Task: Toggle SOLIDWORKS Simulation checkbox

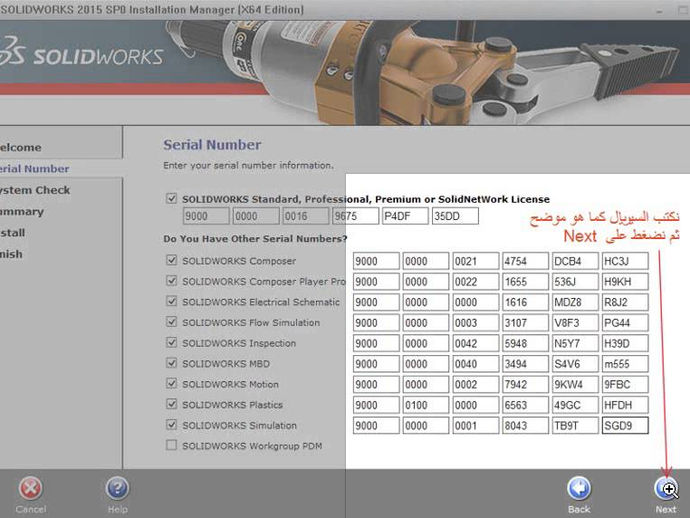Action: 172,425
